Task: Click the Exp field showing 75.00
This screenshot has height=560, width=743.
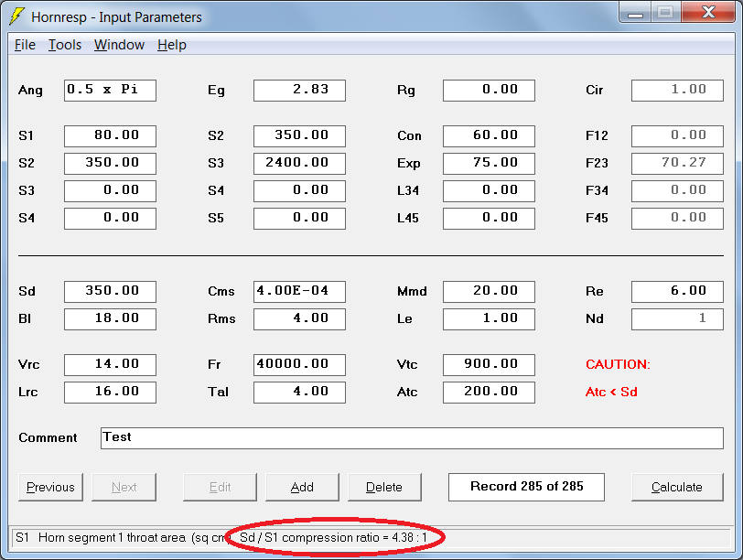Action: point(489,164)
